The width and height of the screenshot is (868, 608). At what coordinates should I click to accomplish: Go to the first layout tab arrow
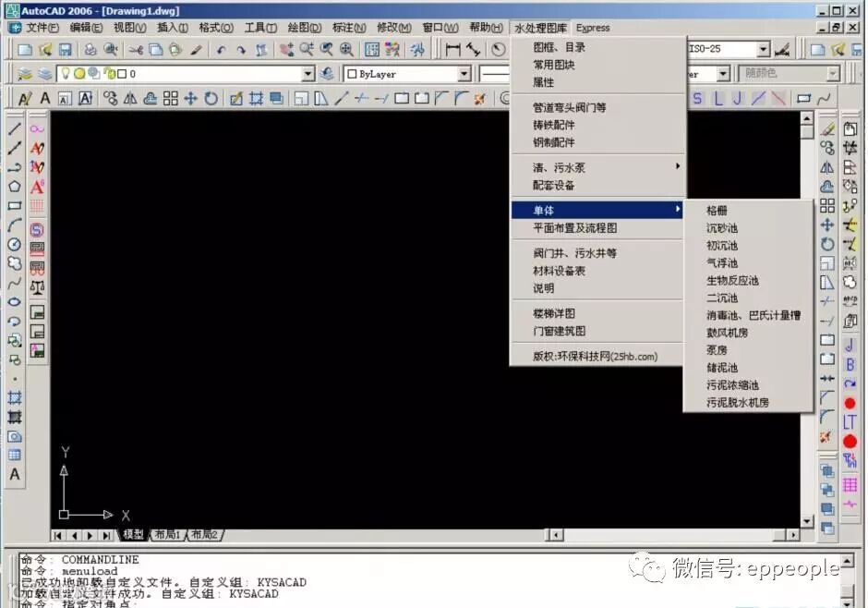point(57,535)
